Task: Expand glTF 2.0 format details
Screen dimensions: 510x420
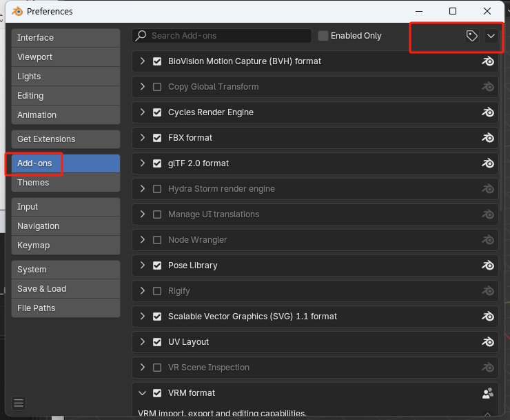Action: coord(142,163)
